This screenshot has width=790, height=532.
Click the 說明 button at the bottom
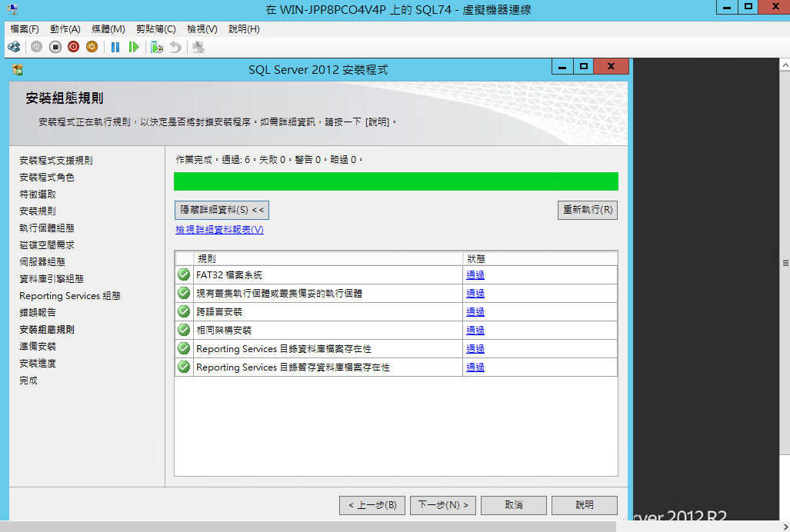pyautogui.click(x=585, y=505)
